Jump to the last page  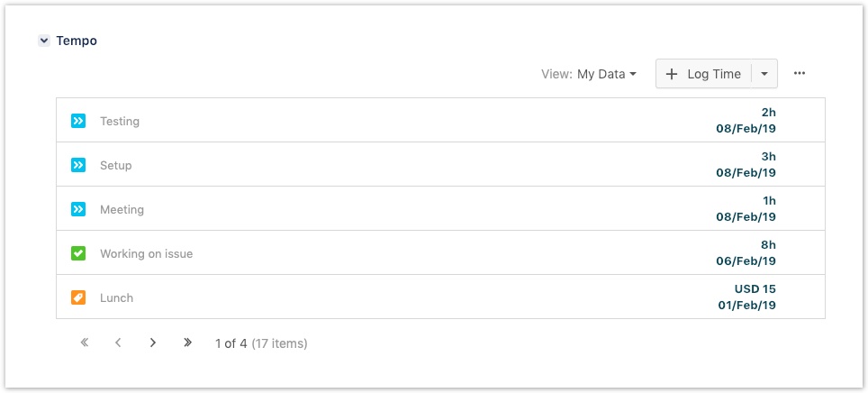pyautogui.click(x=187, y=343)
